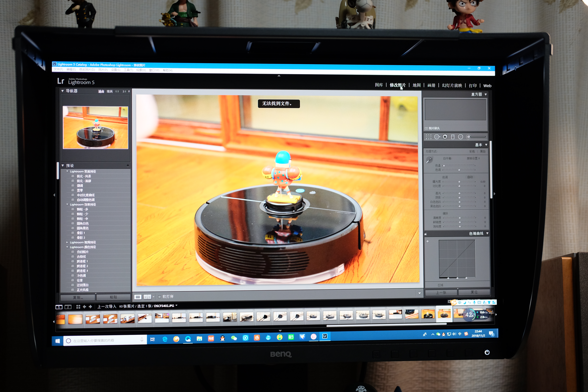The width and height of the screenshot is (588, 392).
Task: Select the Radial Filter tool
Action: (460, 137)
